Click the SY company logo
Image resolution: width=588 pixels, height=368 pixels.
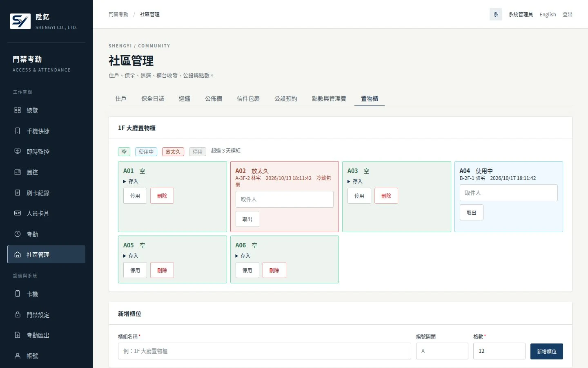pyautogui.click(x=20, y=21)
